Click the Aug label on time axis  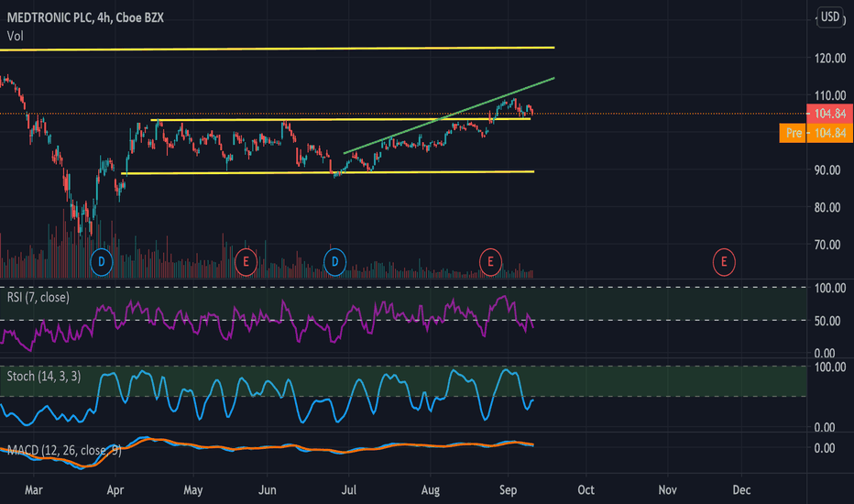point(431,490)
